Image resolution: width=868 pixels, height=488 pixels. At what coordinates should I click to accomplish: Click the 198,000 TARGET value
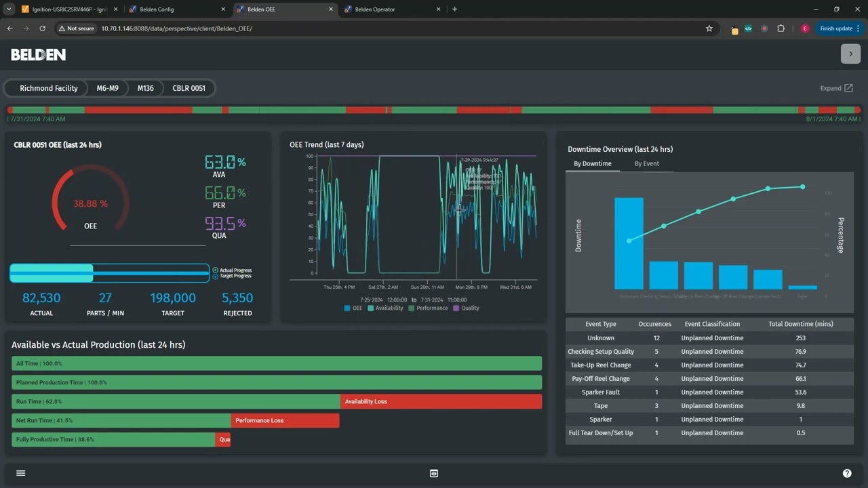pos(173,298)
